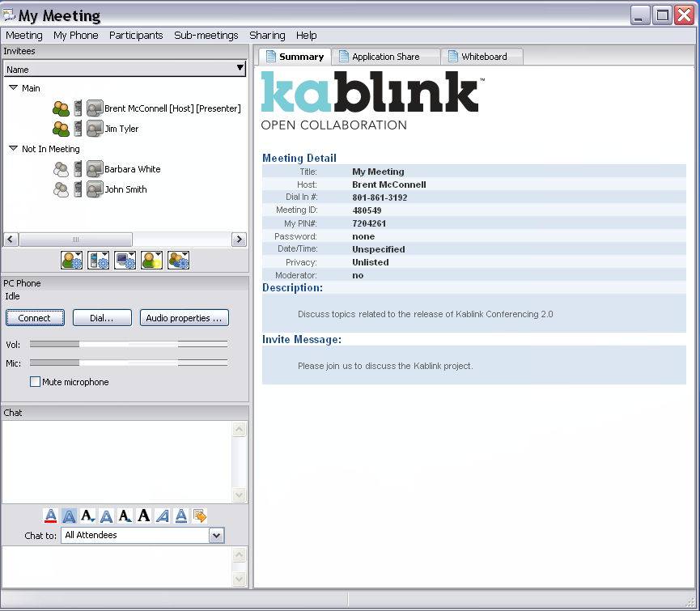This screenshot has height=611, width=700.
Task: Open the group settings icon in the invitees toolbar
Action: tap(178, 260)
